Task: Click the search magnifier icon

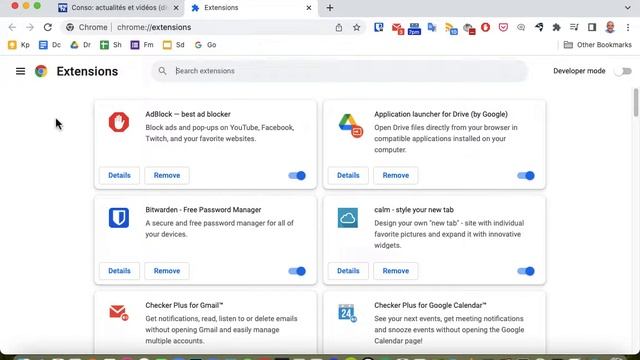Action: point(162,71)
